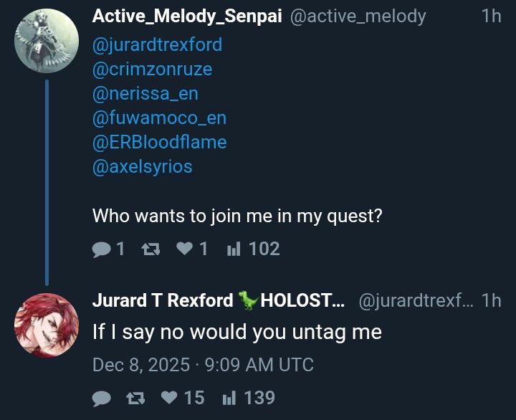
Task: Click the Active_Melody_Senpai display name
Action: [186, 16]
